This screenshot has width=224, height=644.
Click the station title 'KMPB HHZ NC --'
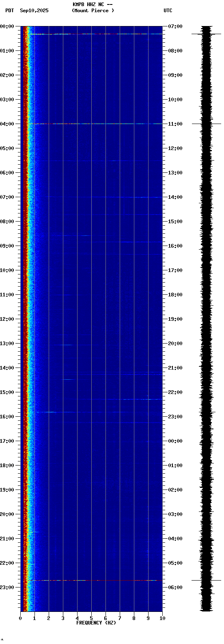coord(93,4)
